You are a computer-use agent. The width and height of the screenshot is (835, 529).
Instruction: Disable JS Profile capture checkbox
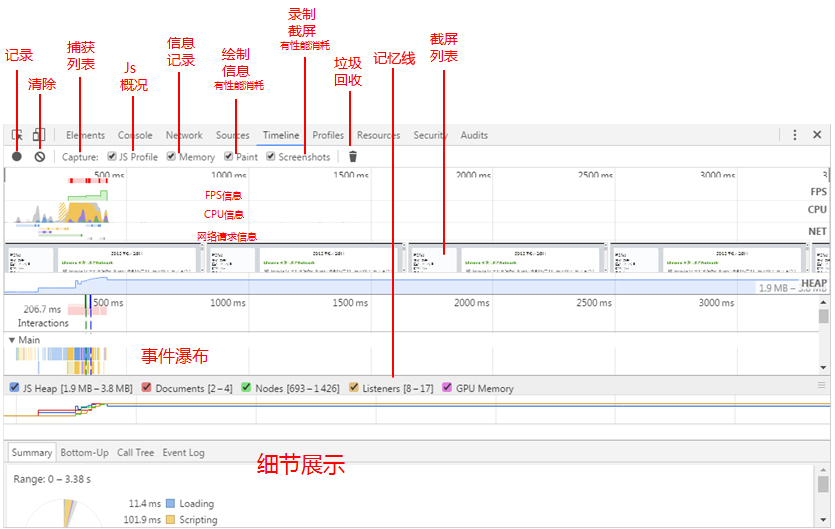pyautogui.click(x=112, y=157)
